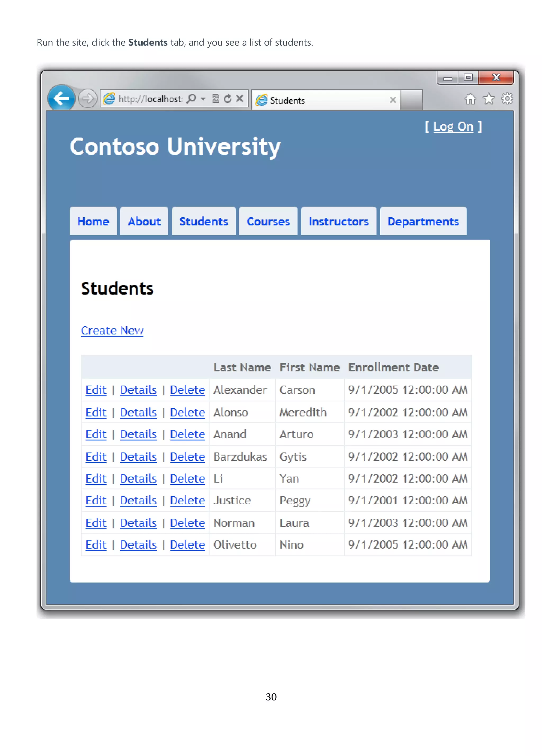This screenshot has width=542, height=756.
Task: Open the browser Home icon
Action: [470, 99]
